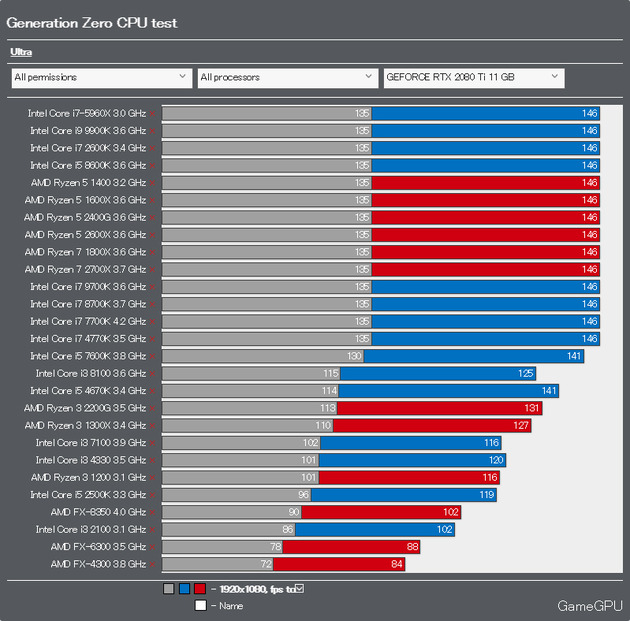Click the Intel Core i5 4670K blue bar
The height and width of the screenshot is (621, 630).
pos(449,390)
